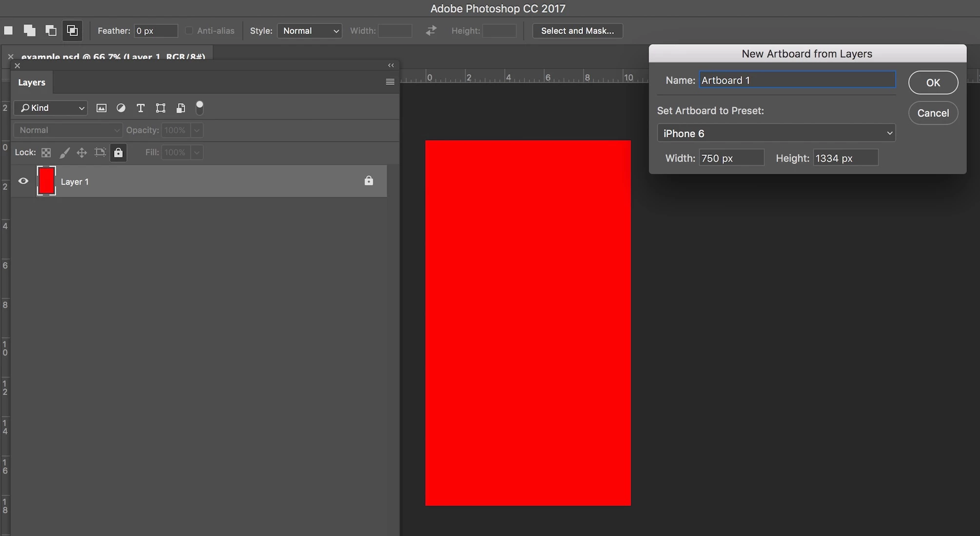This screenshot has height=536, width=980.
Task: Filter layers by smart objects icon
Action: pyautogui.click(x=180, y=108)
